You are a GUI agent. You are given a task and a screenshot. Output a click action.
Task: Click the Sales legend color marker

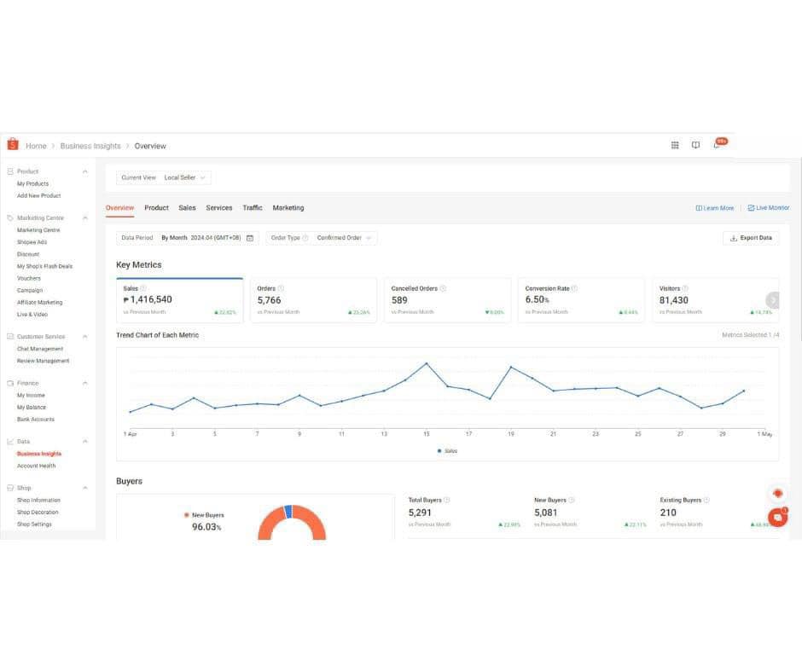pyautogui.click(x=439, y=450)
